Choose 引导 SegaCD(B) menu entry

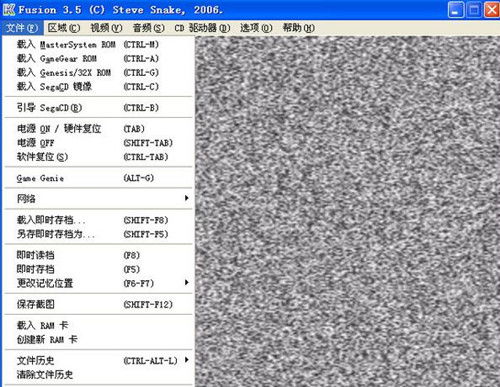click(99, 108)
